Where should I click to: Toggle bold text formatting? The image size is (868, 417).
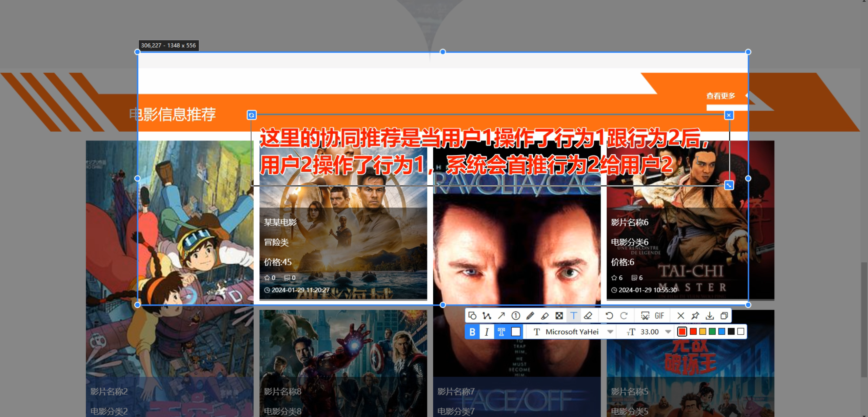472,332
